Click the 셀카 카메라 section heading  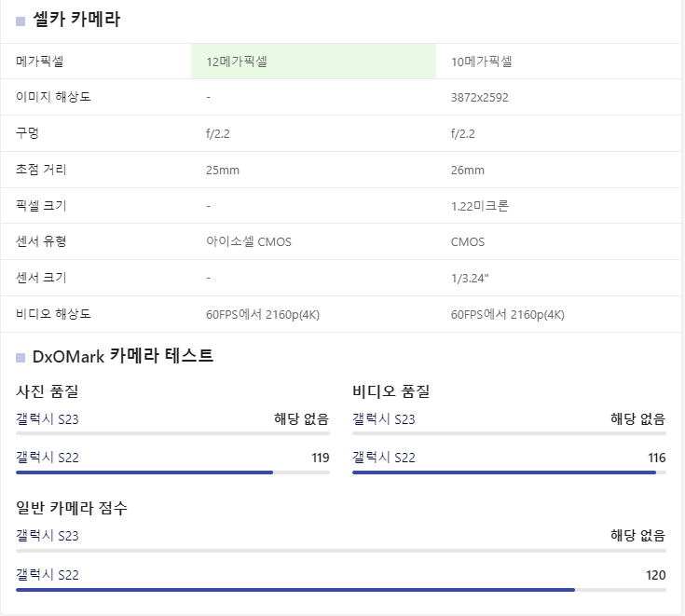(76, 20)
